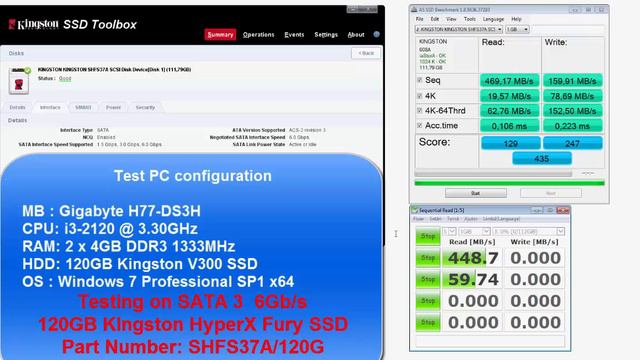The height and width of the screenshot is (360, 640).
Task: Open the Operations tab in SSD Toolbox
Action: (258, 35)
